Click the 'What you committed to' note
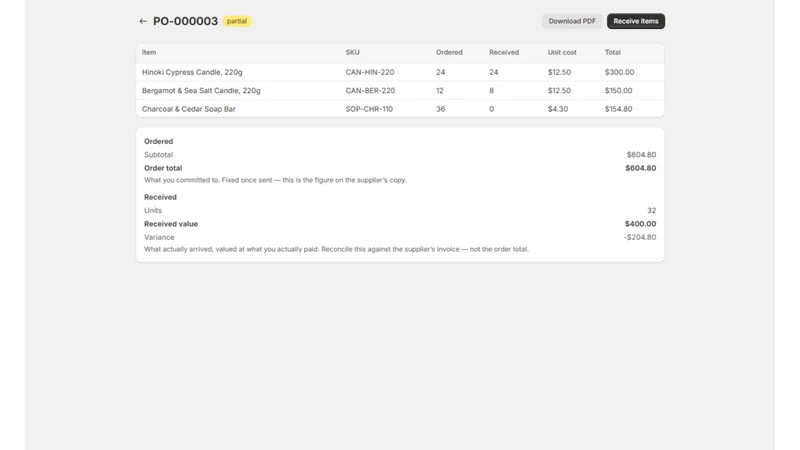Image resolution: width=800 pixels, height=450 pixels. click(x=275, y=180)
